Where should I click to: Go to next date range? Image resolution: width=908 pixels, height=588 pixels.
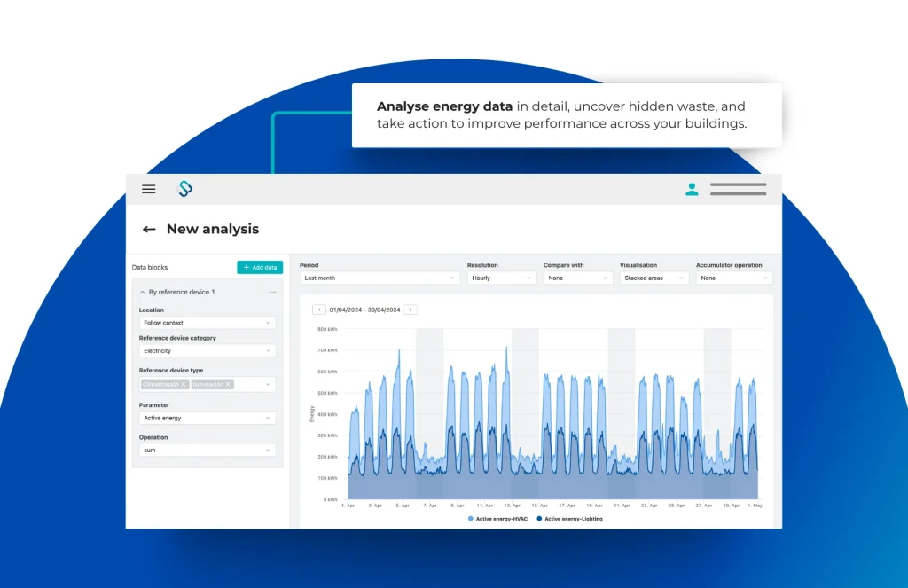pyautogui.click(x=411, y=310)
